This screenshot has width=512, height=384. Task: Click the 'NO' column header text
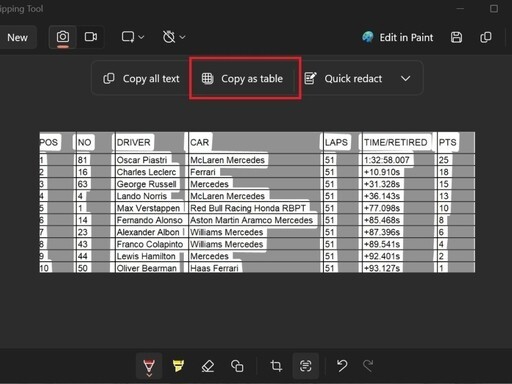click(x=84, y=142)
